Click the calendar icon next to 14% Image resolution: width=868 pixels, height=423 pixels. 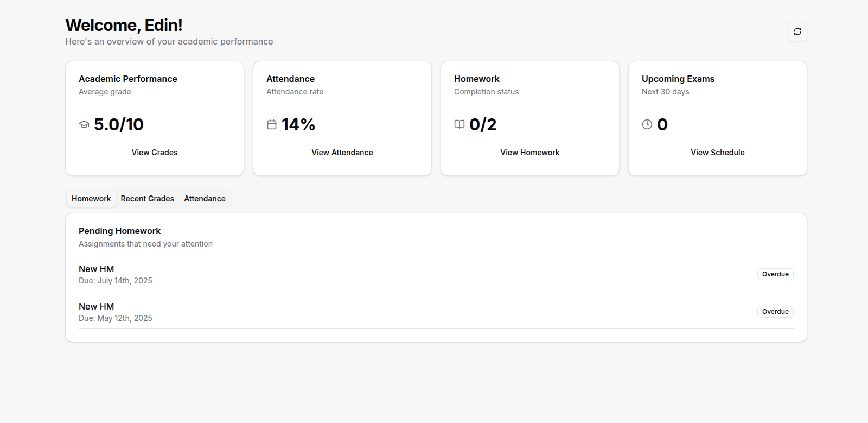click(272, 124)
